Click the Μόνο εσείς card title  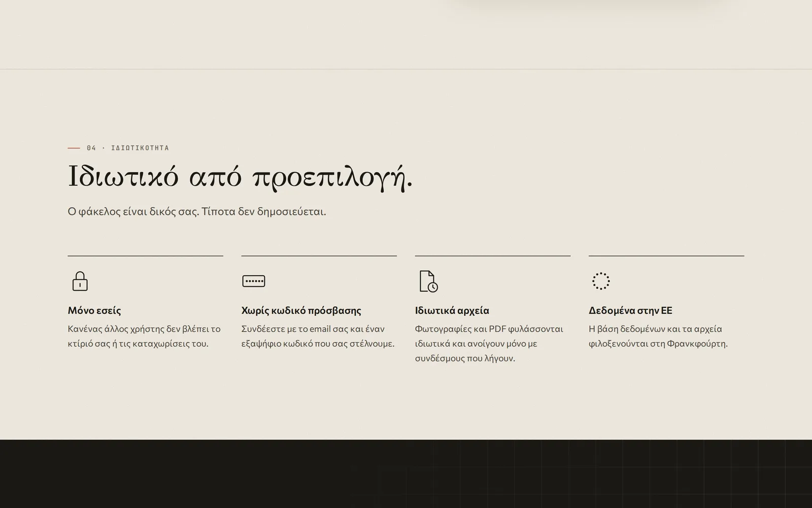pyautogui.click(x=94, y=310)
